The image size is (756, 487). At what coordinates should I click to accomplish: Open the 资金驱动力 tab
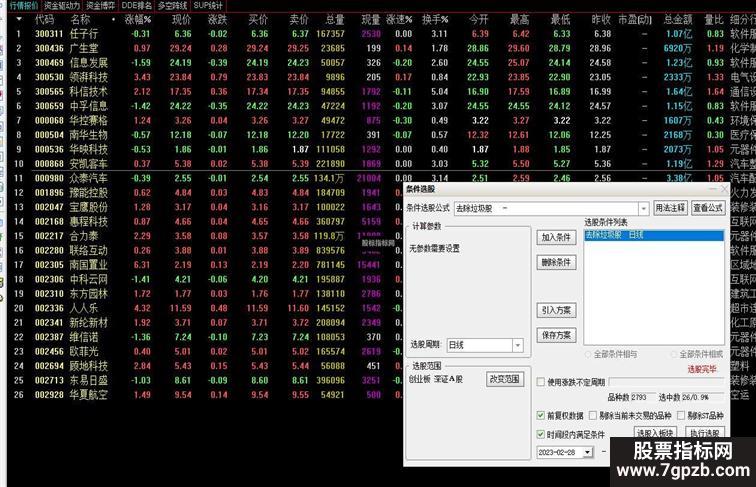[62, 6]
